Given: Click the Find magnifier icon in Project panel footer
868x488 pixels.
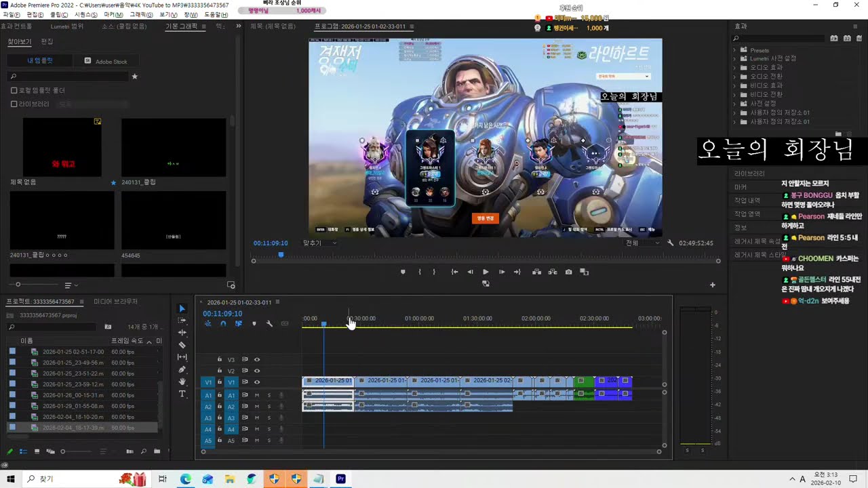Looking at the screenshot, I should pyautogui.click(x=143, y=451).
